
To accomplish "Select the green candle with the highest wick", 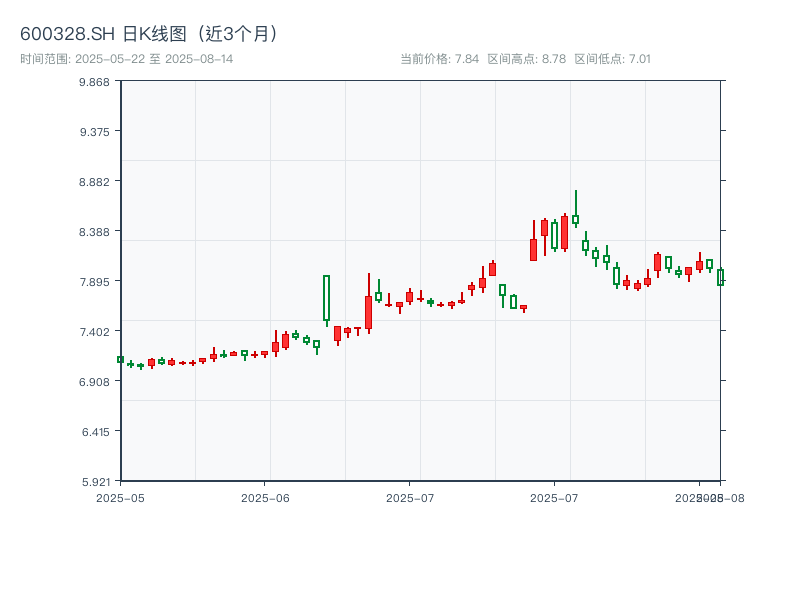I will click(576, 219).
